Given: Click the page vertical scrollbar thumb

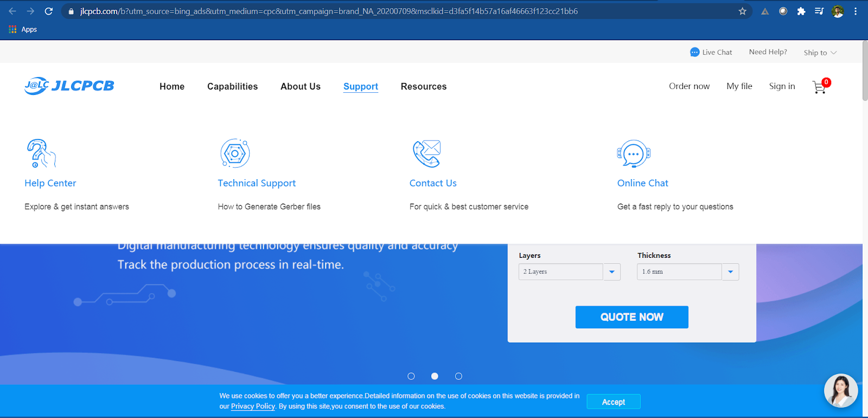Looking at the screenshot, I should click(x=865, y=71).
